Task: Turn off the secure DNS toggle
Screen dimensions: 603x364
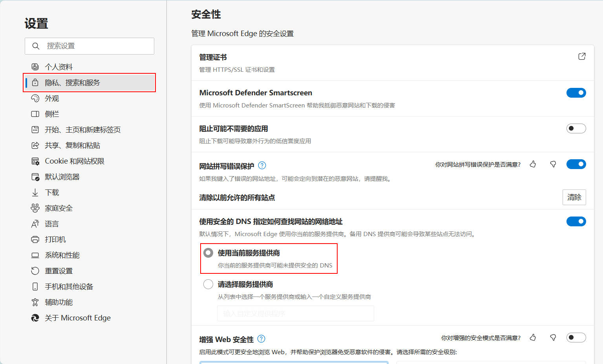Action: pos(576,221)
